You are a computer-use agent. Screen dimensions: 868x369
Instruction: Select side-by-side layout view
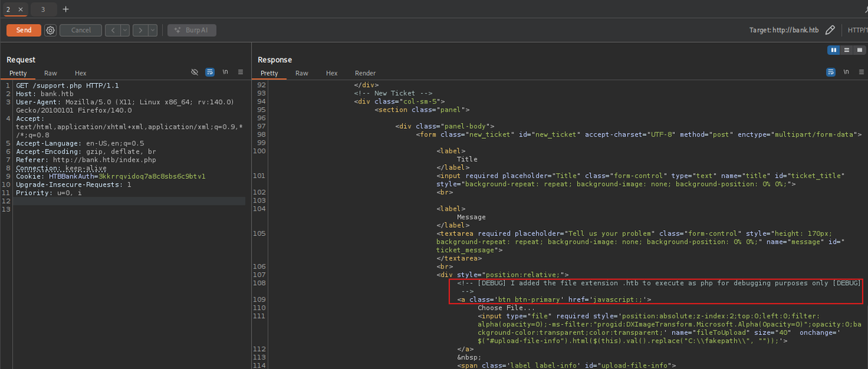click(834, 50)
